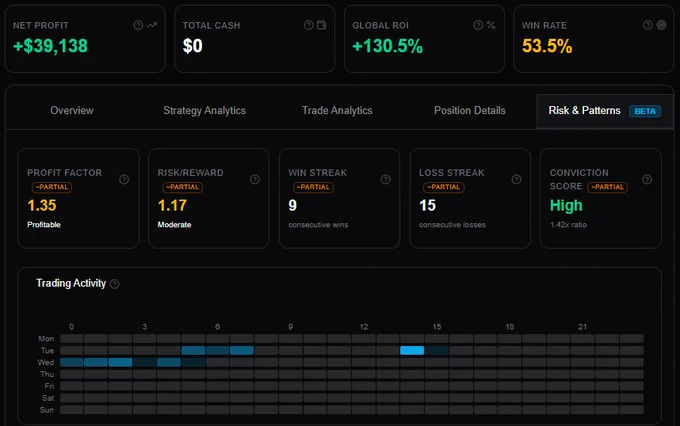Click the 'consecutive wins' text
The height and width of the screenshot is (426, 680).
(x=318, y=225)
